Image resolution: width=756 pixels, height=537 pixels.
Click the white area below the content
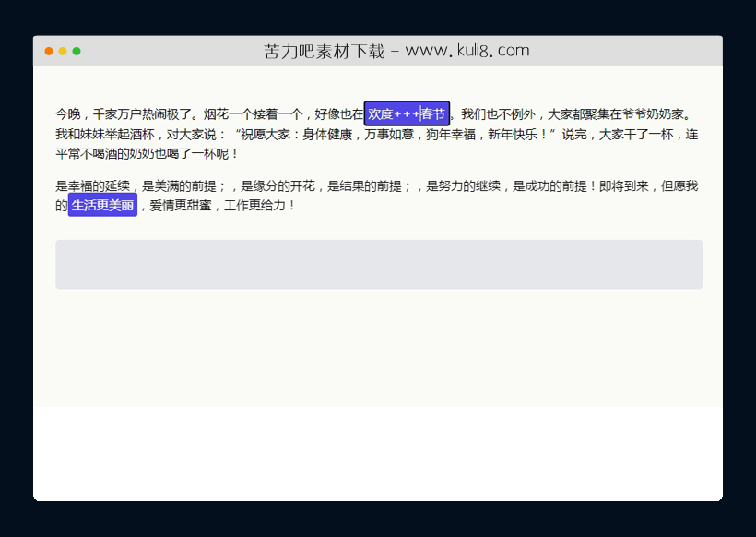[x=378, y=452]
